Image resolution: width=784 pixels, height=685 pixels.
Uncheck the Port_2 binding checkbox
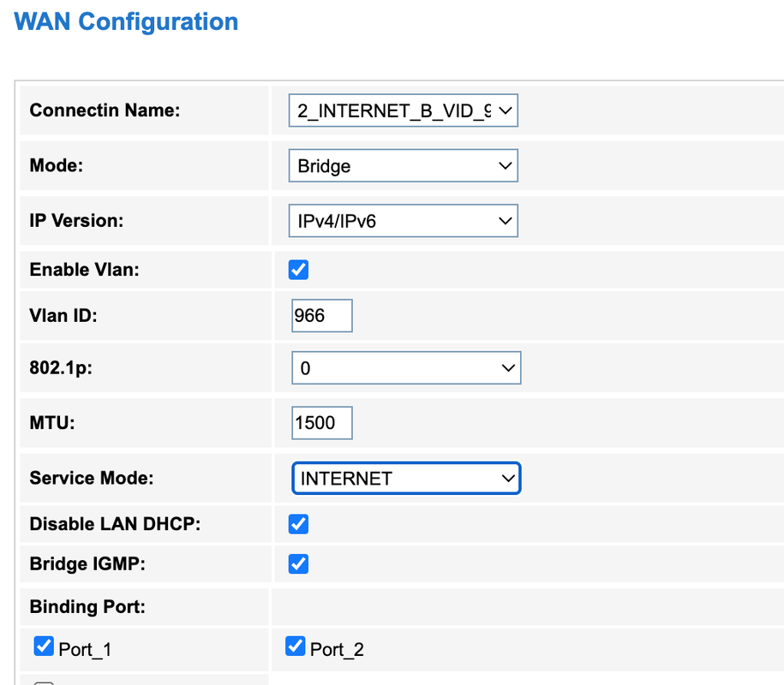(x=295, y=646)
